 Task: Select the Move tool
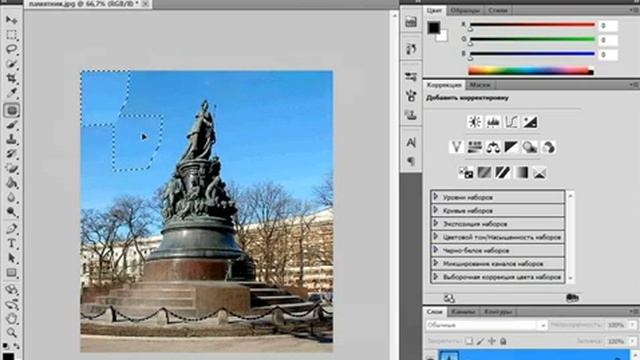pyautogui.click(x=11, y=20)
